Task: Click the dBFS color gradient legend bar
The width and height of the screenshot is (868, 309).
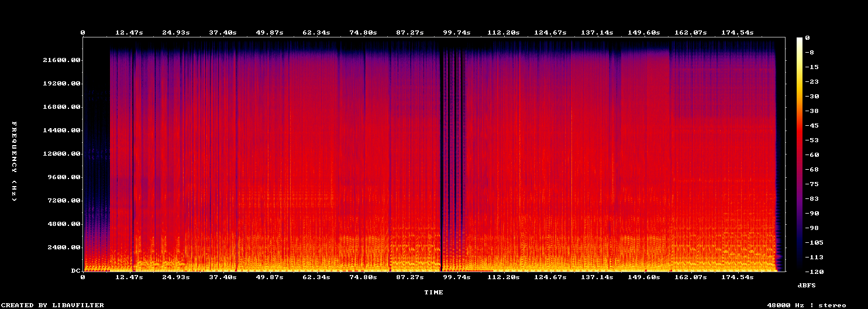Action: [800, 154]
